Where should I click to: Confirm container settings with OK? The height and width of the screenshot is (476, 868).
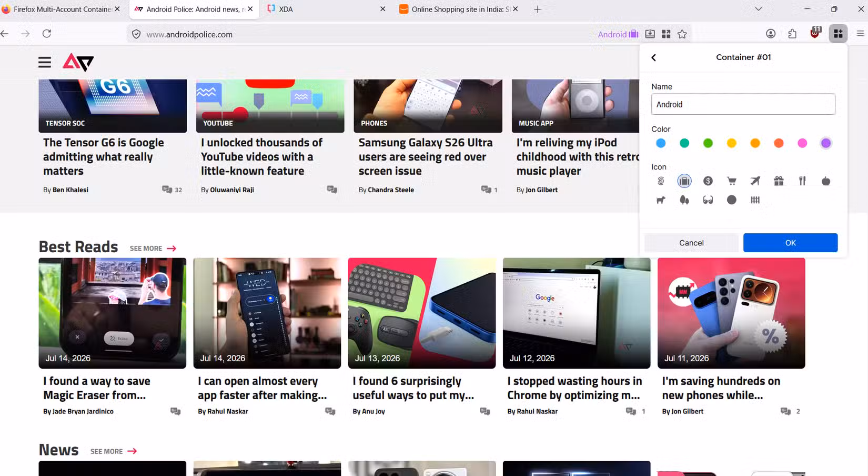tap(790, 243)
